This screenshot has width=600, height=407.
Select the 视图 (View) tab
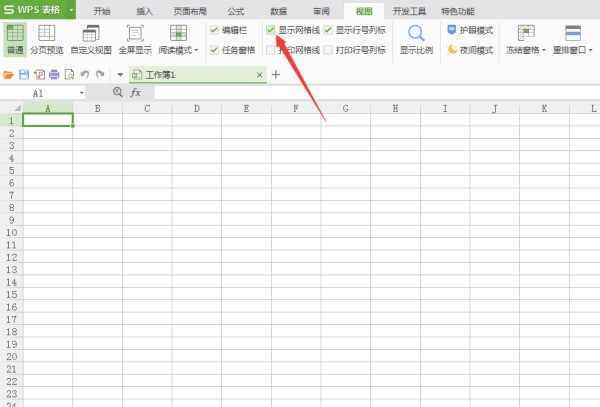pos(364,11)
